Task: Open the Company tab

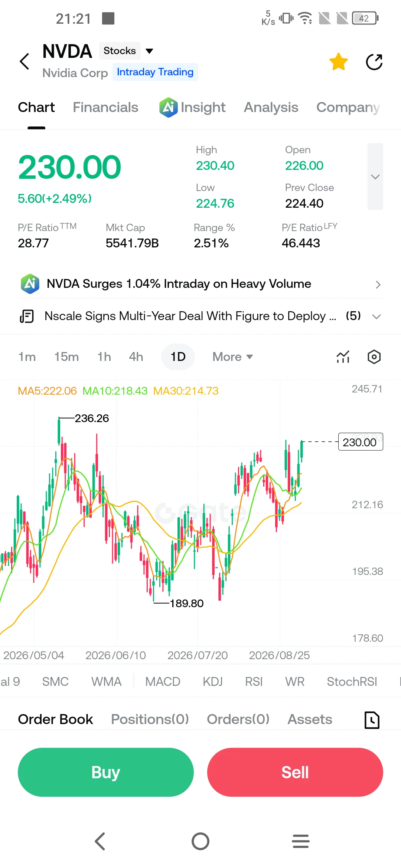Action: pyautogui.click(x=348, y=108)
